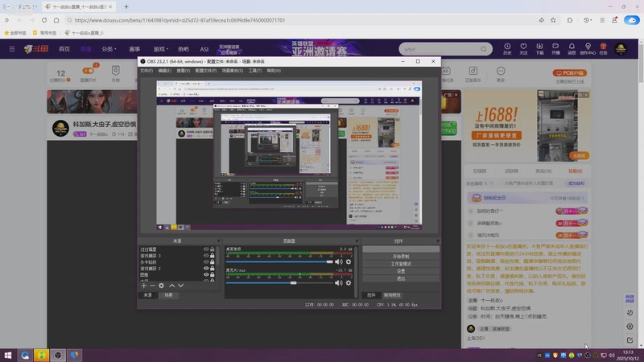Reload the browser page
The image size is (644, 362).
point(44,19)
